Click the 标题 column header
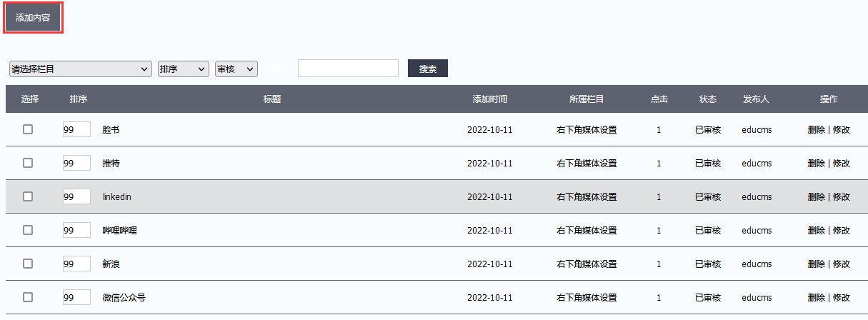 click(271, 99)
